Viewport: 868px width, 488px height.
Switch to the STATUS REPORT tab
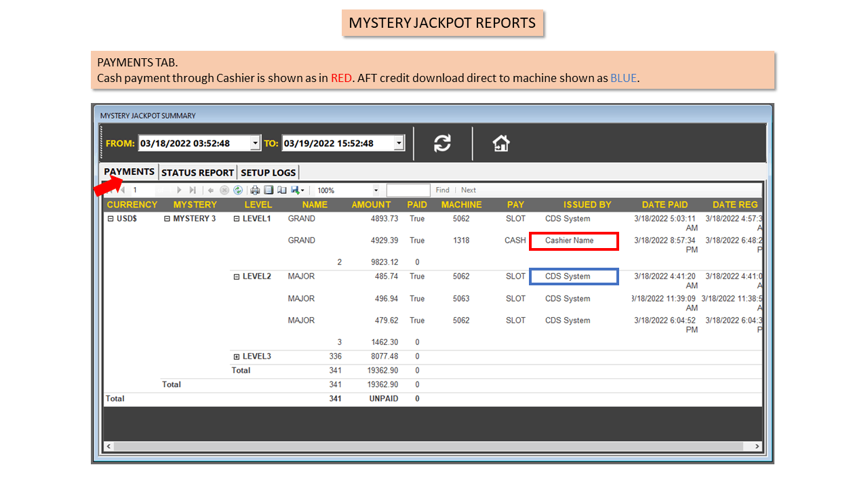pos(197,172)
